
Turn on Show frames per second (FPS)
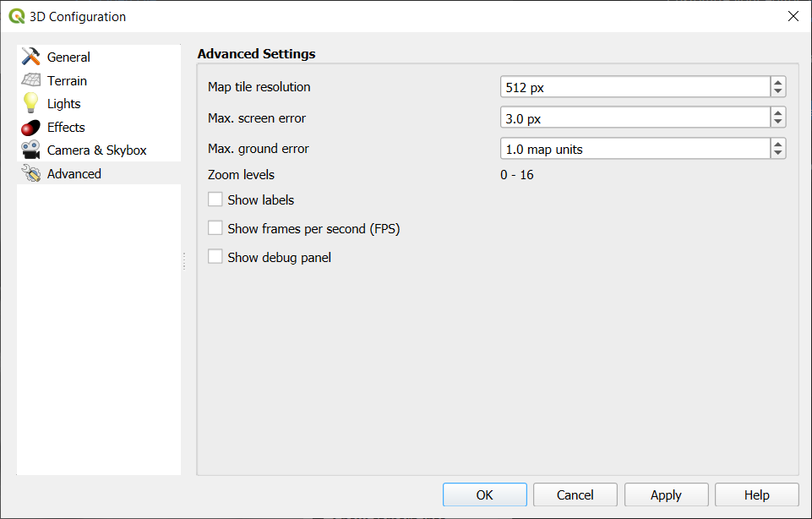pos(215,228)
